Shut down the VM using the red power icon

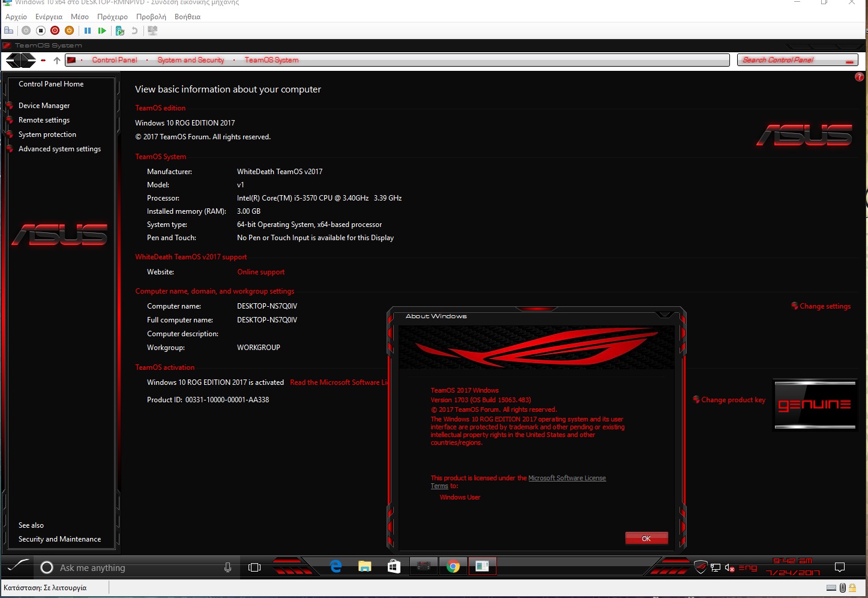(55, 30)
